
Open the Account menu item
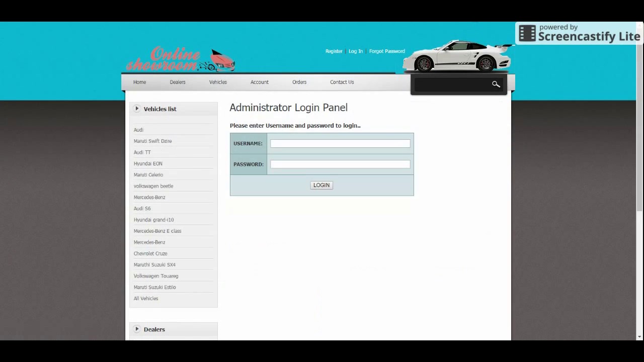click(x=260, y=82)
